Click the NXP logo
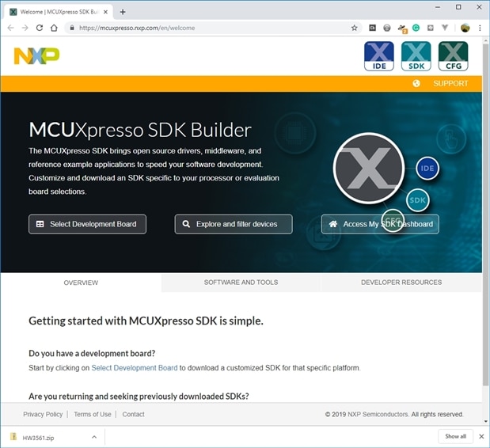The image size is (490, 448). tap(36, 56)
